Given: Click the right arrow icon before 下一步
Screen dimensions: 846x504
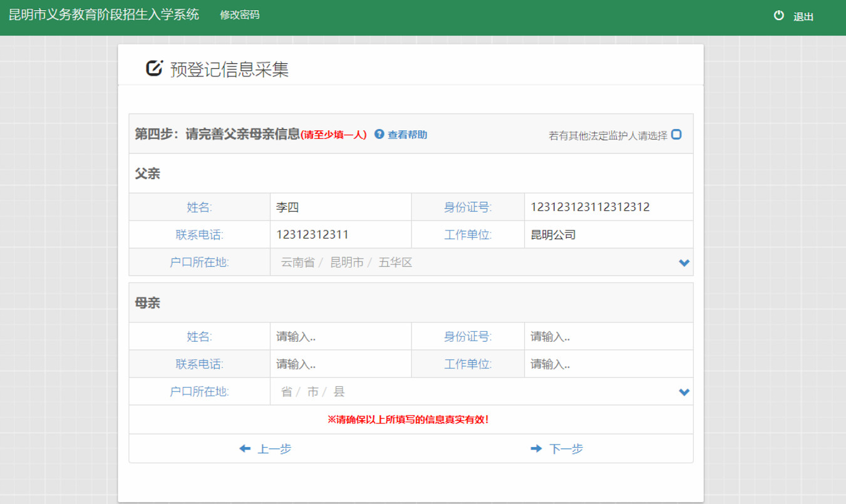Looking at the screenshot, I should [536, 449].
